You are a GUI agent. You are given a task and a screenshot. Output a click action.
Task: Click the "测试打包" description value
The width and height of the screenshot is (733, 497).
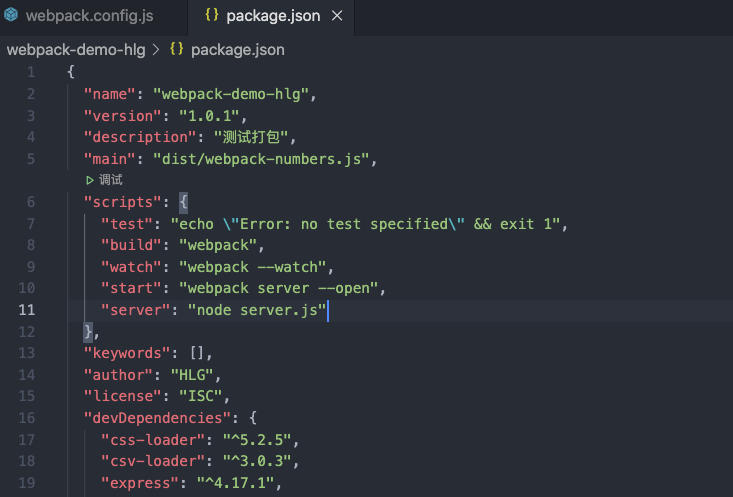(251, 137)
